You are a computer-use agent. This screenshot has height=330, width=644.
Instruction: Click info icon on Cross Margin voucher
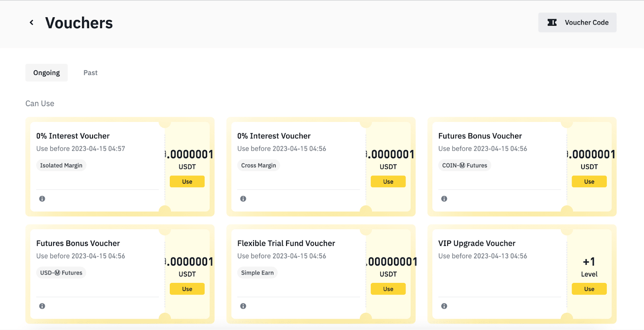(243, 199)
